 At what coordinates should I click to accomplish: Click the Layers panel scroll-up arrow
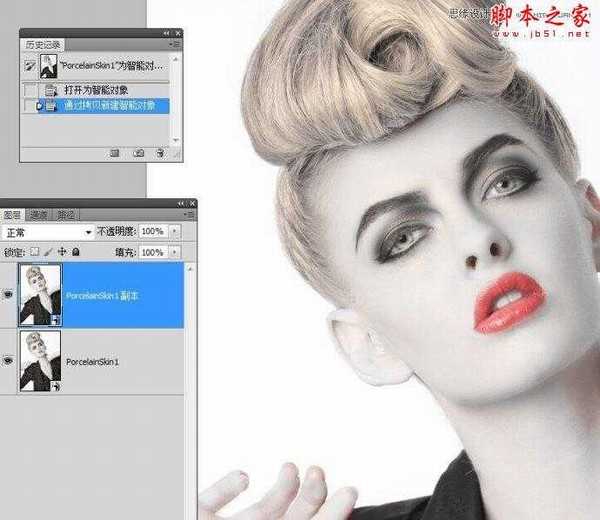pyautogui.click(x=190, y=269)
